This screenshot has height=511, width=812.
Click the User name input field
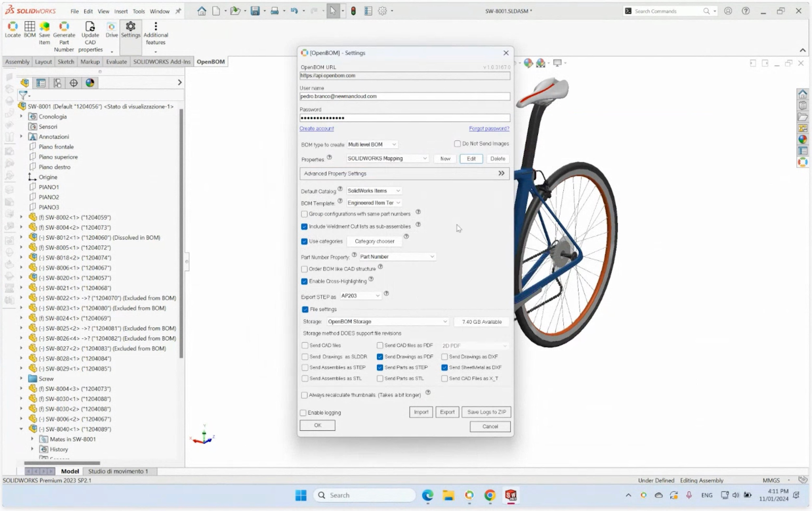(x=404, y=96)
